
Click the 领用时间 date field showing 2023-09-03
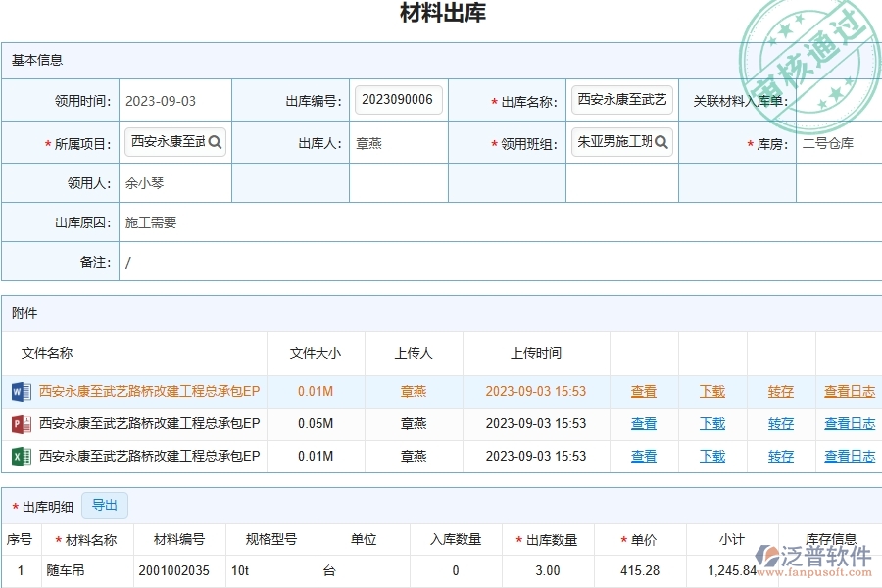163,99
